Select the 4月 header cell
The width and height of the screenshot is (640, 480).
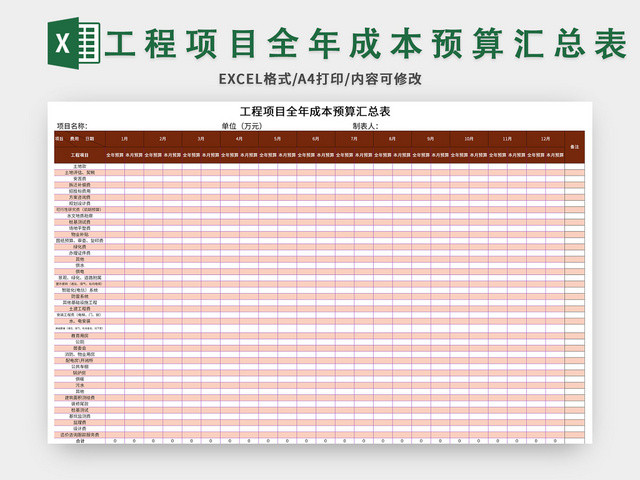(239, 139)
